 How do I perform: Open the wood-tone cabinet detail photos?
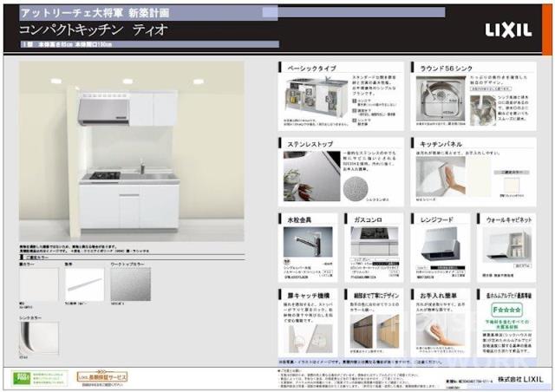(x=375, y=331)
